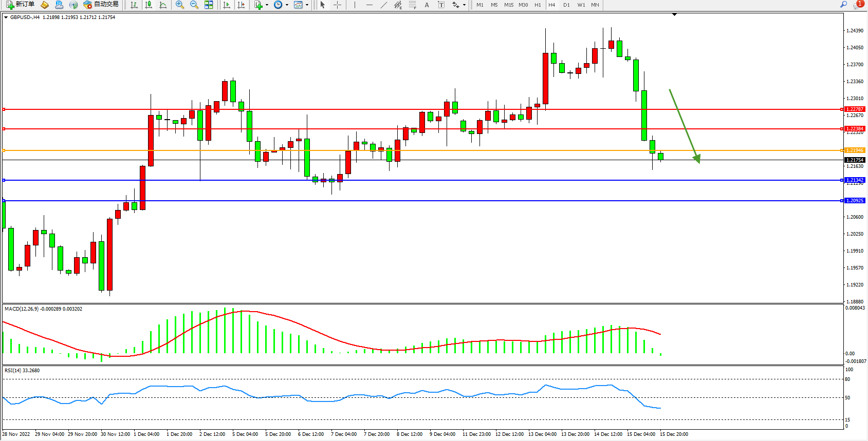Select the Crosshair cursor tool
Screen dimensions: 868x441
[337, 5]
